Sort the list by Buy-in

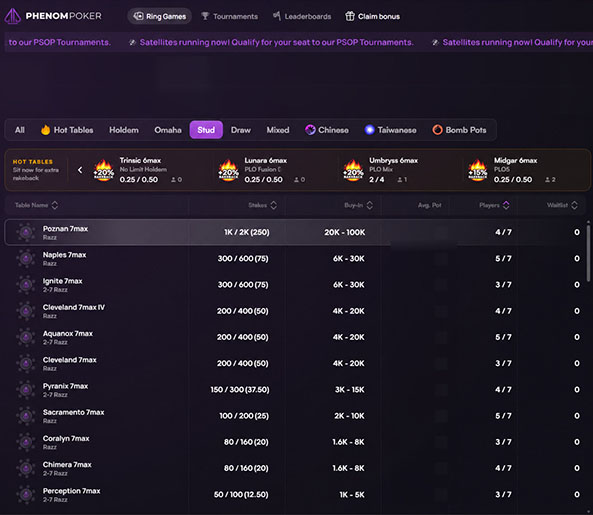tap(359, 205)
